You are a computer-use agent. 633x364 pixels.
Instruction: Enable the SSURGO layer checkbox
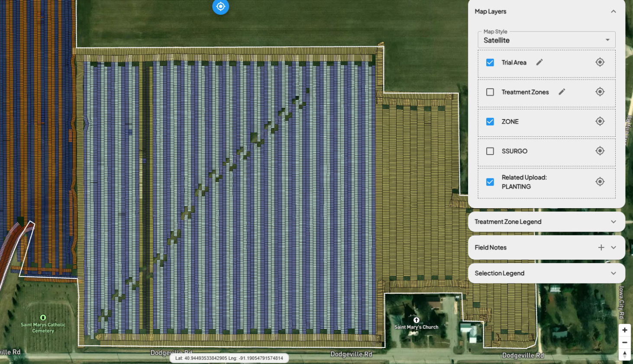490,151
